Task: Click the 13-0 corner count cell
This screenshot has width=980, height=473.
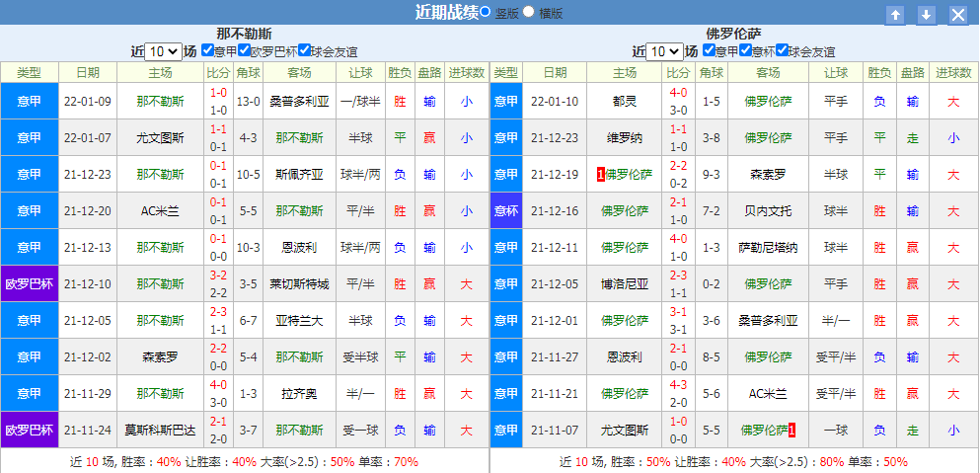Action: pos(248,101)
